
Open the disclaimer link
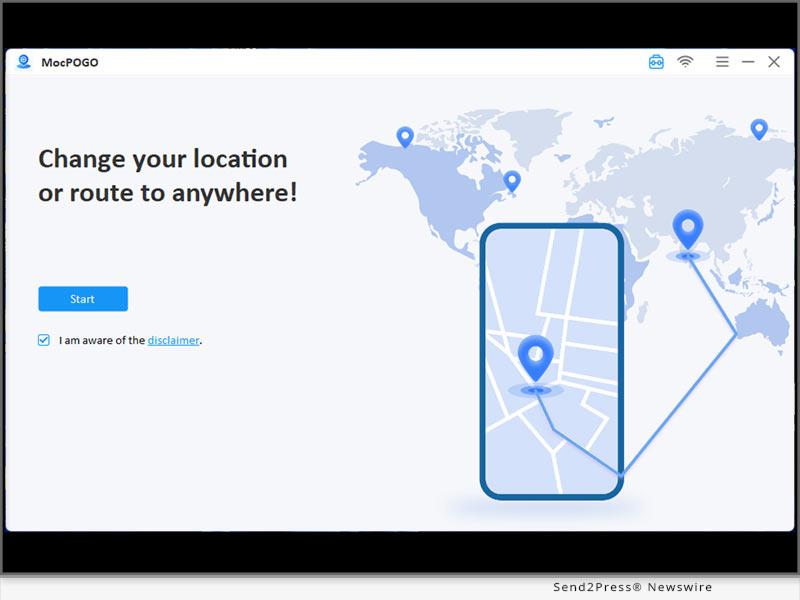pos(173,340)
